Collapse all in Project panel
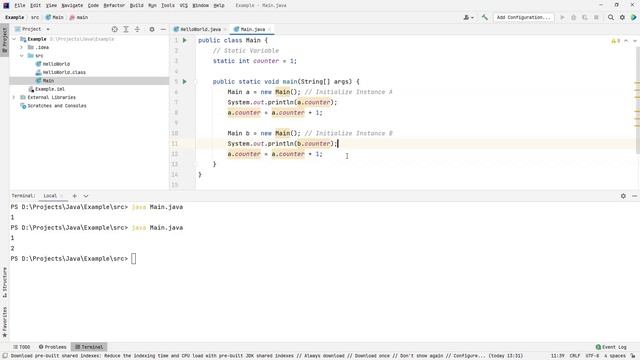 point(137,29)
